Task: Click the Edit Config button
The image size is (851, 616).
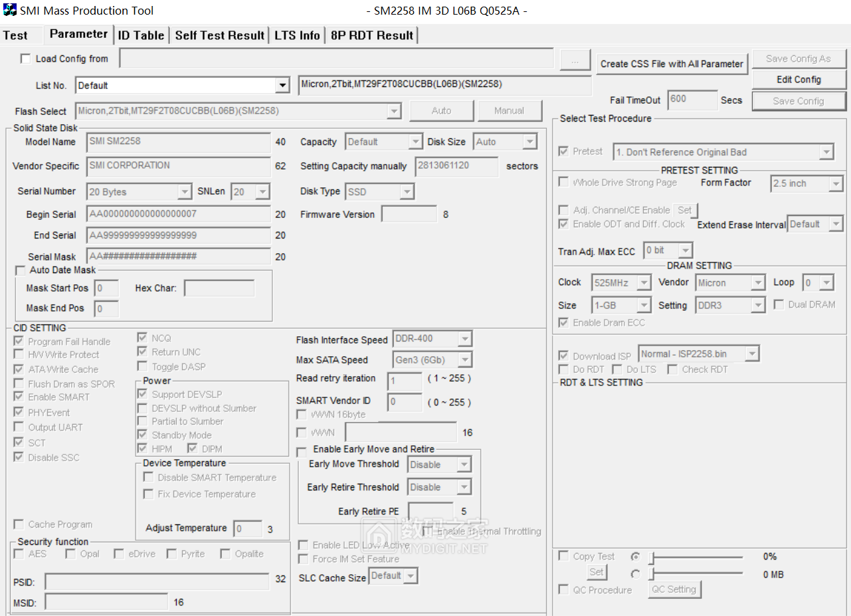Action: (x=799, y=79)
